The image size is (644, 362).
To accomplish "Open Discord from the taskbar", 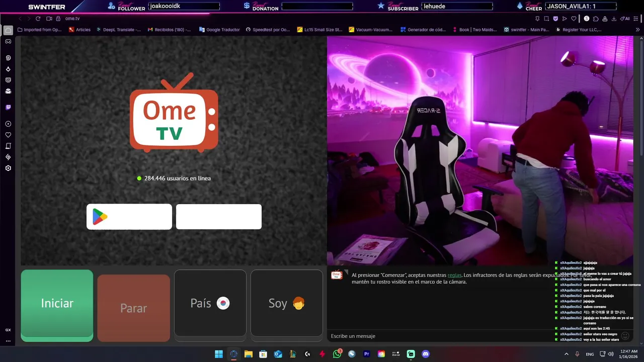I will [426, 354].
